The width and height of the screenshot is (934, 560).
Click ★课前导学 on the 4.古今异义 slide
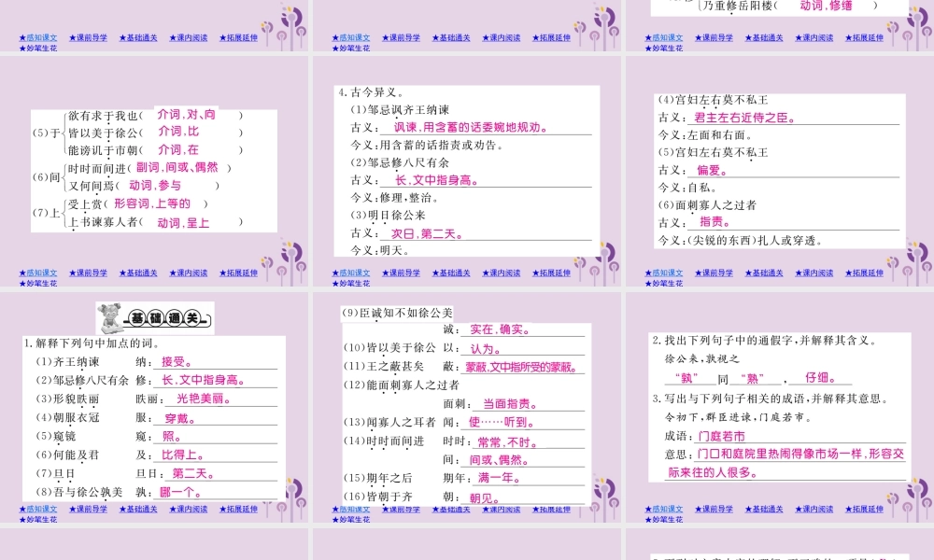(401, 273)
